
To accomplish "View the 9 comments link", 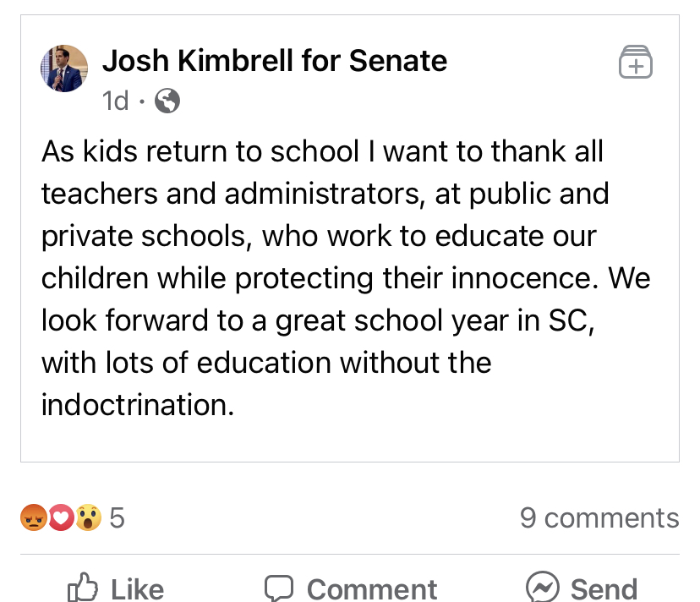I will pos(599,517).
